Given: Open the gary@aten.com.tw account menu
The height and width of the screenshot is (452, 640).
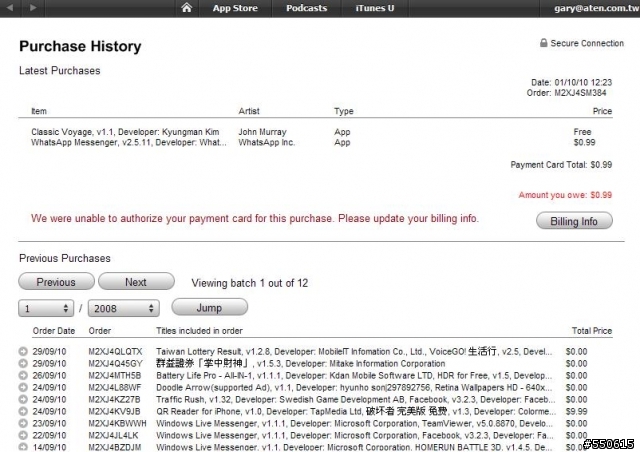Looking at the screenshot, I should tap(596, 8).
